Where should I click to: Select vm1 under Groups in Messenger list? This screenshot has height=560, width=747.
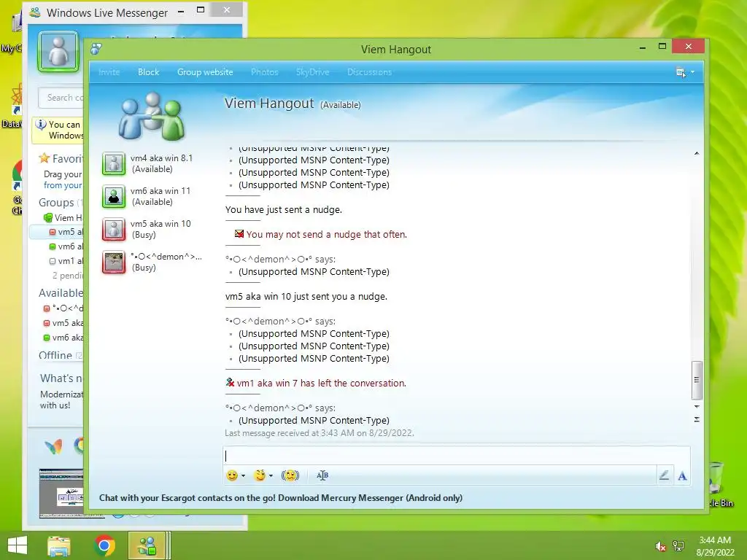[x=66, y=261]
